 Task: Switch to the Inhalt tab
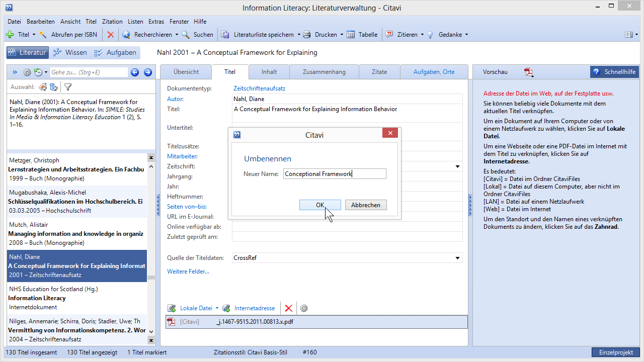point(269,72)
